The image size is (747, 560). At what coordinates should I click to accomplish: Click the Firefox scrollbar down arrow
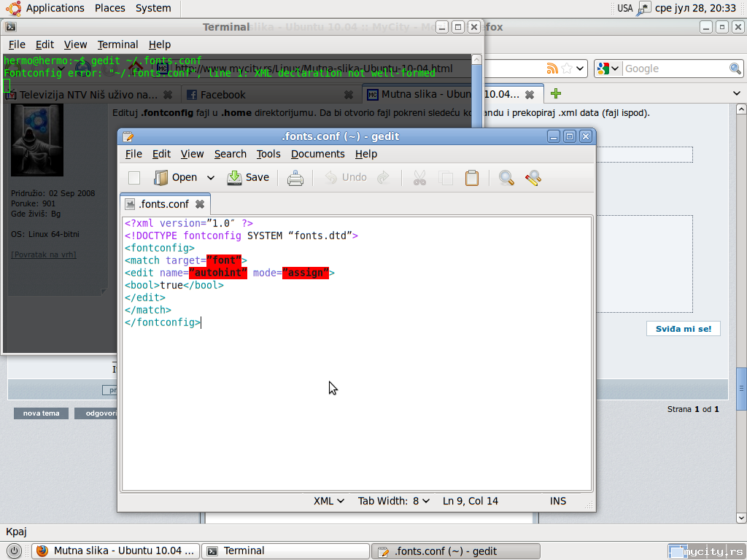tap(741, 518)
